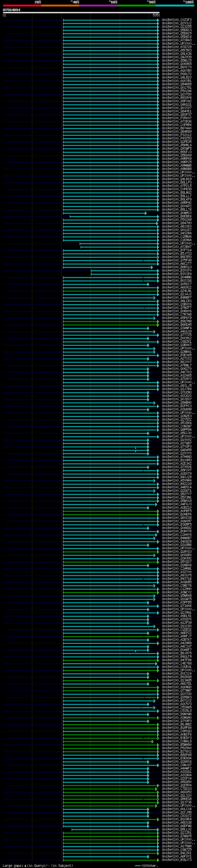The width and height of the screenshot is (197, 868).
Task: Open hit UniRef100_C0Z3F3
Action: point(177,20)
